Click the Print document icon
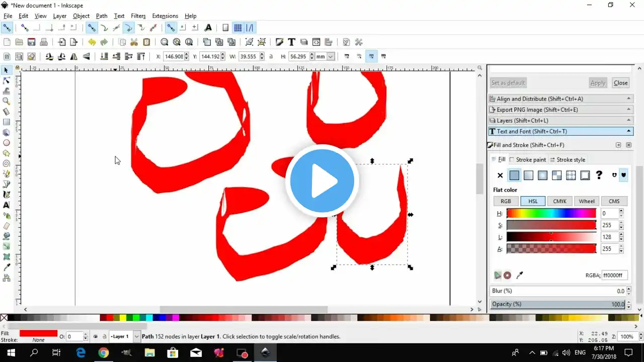The width and height of the screenshot is (644, 362). coord(44,42)
